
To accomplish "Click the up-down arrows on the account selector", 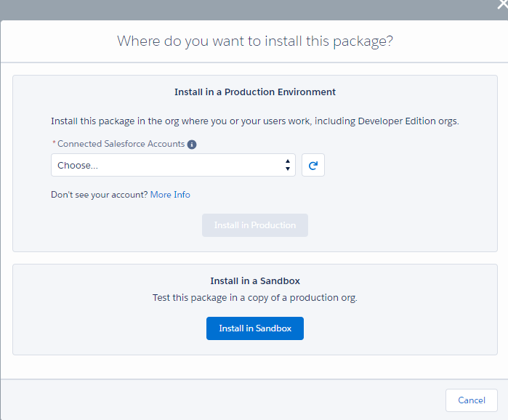I will click(x=287, y=165).
